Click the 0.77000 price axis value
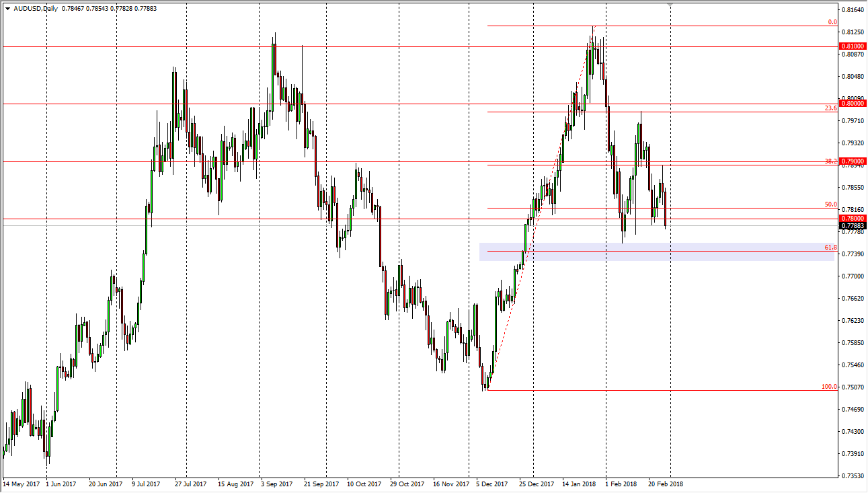This screenshot has width=868, height=493. pyautogui.click(x=853, y=276)
